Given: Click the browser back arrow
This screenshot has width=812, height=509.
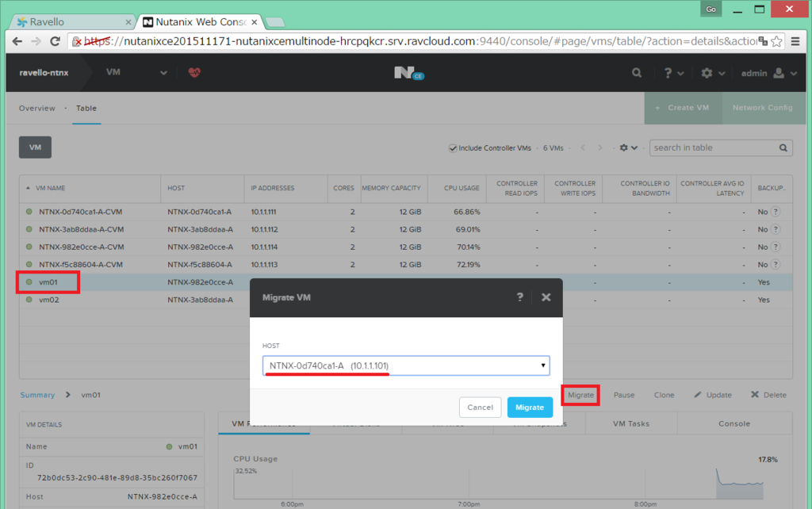Looking at the screenshot, I should click(x=17, y=41).
